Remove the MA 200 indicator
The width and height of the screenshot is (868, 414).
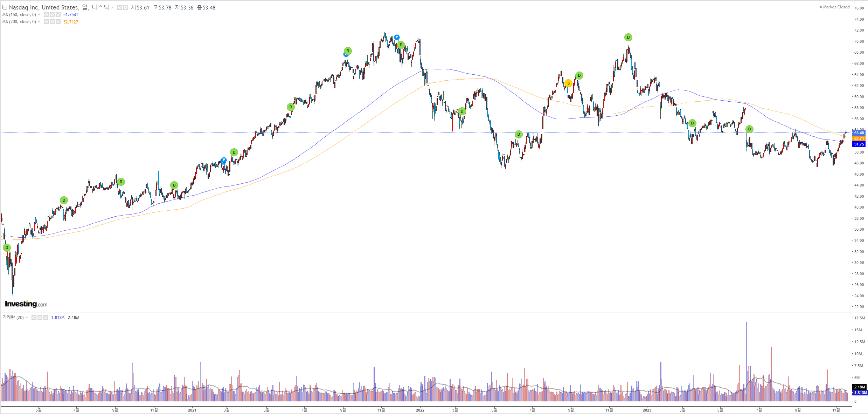click(x=58, y=22)
